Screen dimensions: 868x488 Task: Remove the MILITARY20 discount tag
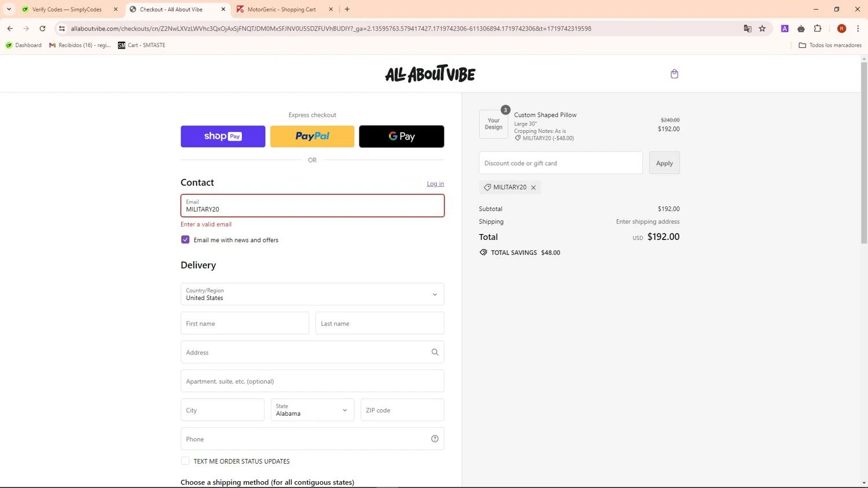[x=534, y=187]
